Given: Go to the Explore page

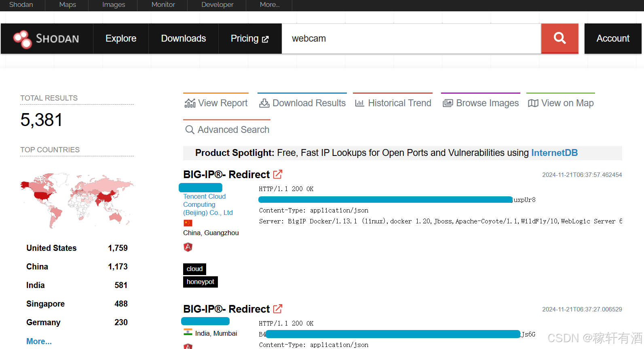Looking at the screenshot, I should pos(121,38).
